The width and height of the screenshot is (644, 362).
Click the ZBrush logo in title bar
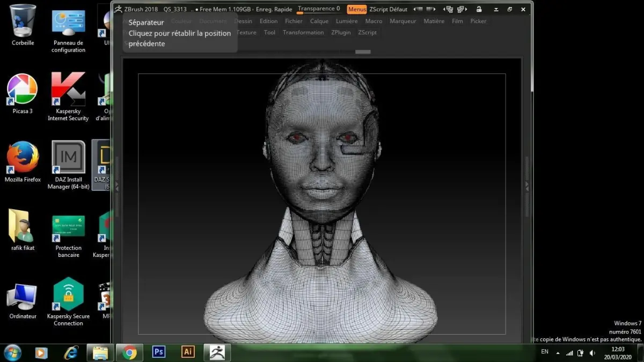(118, 9)
